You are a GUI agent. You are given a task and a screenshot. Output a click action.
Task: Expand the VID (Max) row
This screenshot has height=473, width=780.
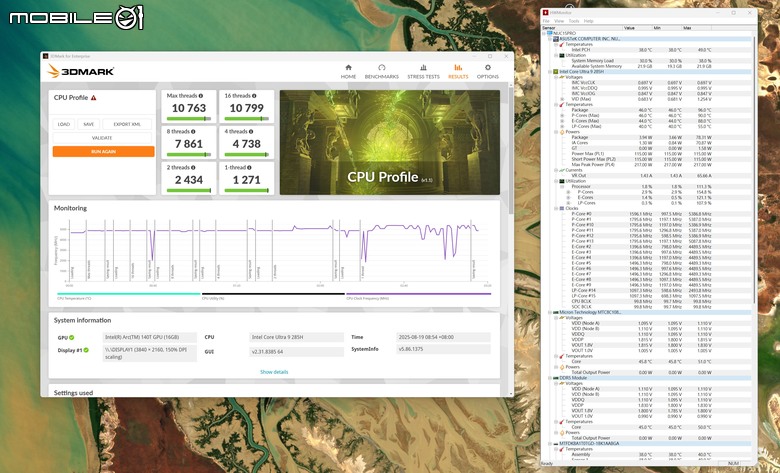(x=563, y=99)
